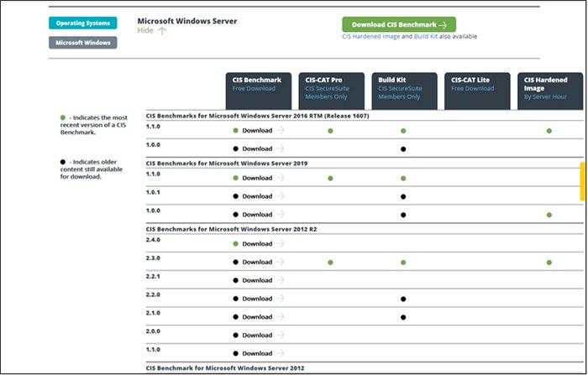588x375 pixels.
Task: Open the Build Kit link under Download button
Action: [x=426, y=37]
